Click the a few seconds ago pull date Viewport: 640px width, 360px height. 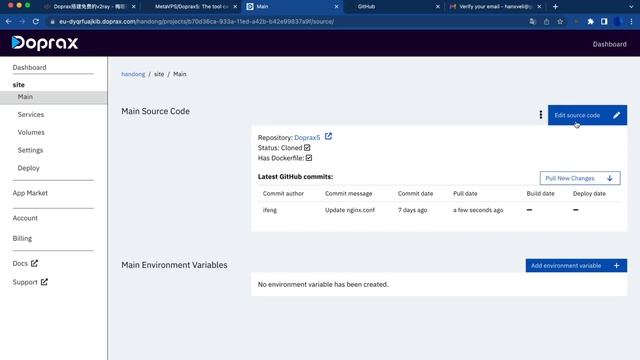(478, 210)
